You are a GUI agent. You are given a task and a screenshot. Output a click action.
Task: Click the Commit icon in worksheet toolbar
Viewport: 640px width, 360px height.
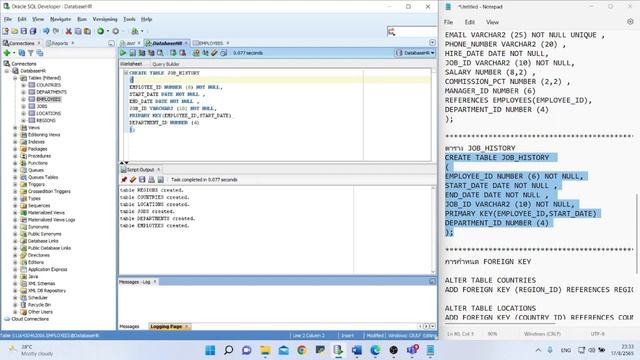173,53
